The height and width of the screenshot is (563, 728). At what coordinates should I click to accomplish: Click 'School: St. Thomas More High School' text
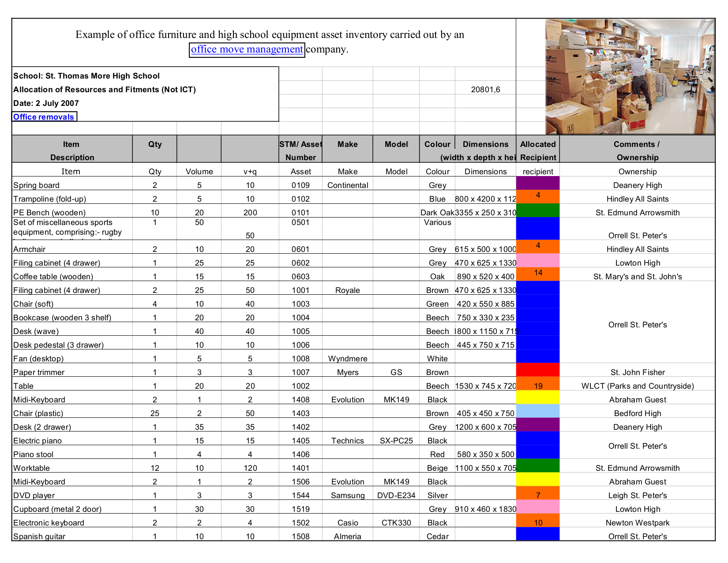click(86, 76)
